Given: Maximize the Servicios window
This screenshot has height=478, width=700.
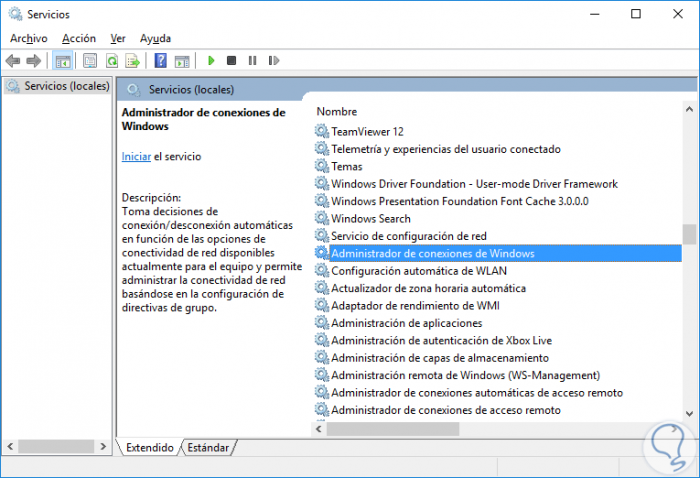Looking at the screenshot, I should 636,14.
